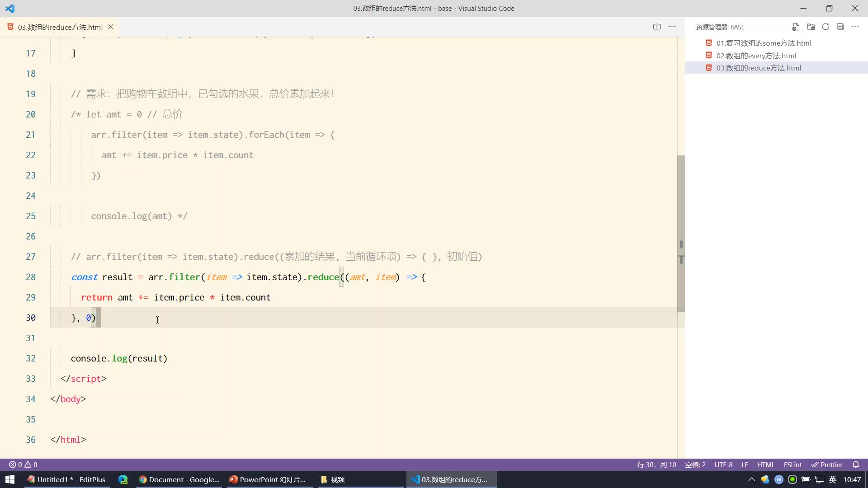Show errors and warnings problems panel
The image size is (868, 488).
(x=23, y=465)
